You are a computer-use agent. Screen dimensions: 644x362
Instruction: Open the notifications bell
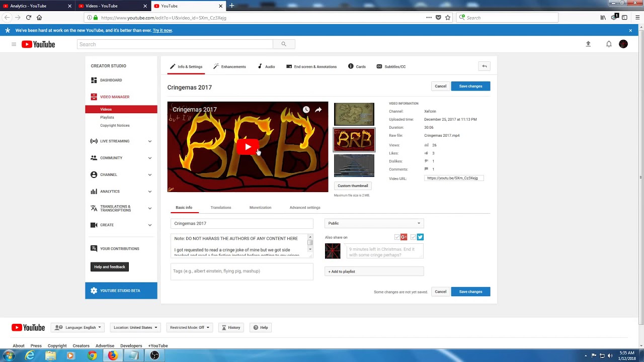(609, 44)
